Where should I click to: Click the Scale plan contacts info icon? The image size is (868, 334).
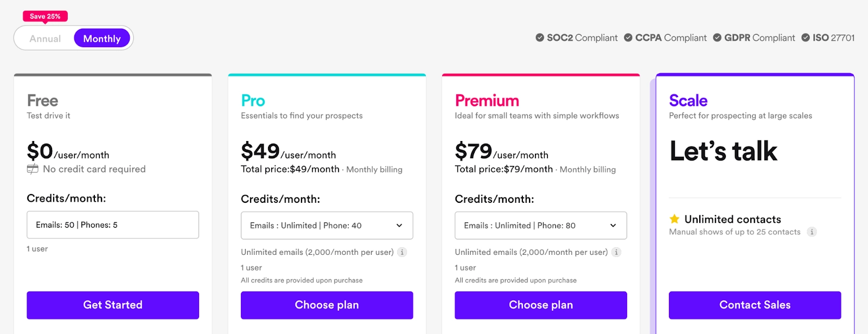812,232
